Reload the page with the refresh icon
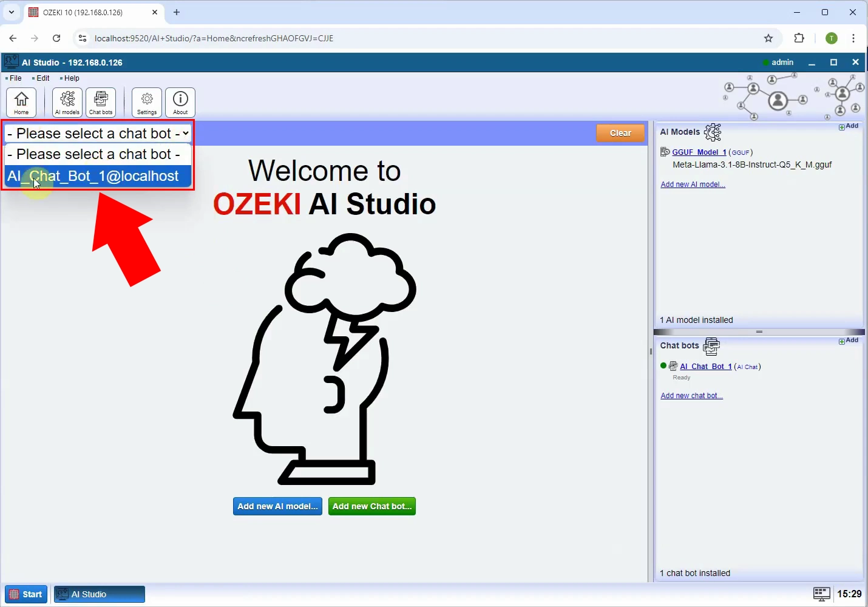 click(56, 38)
